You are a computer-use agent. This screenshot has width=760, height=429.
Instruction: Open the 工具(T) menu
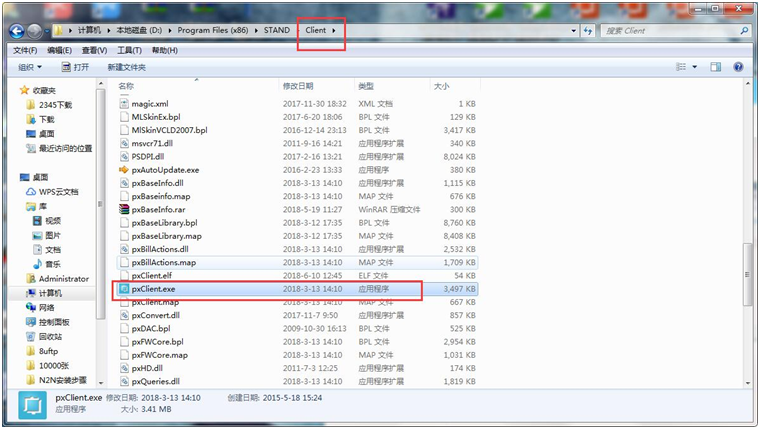pos(129,50)
